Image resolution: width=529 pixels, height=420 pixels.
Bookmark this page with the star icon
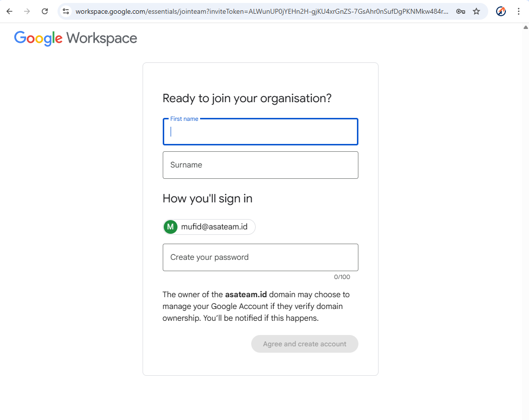pyautogui.click(x=476, y=11)
